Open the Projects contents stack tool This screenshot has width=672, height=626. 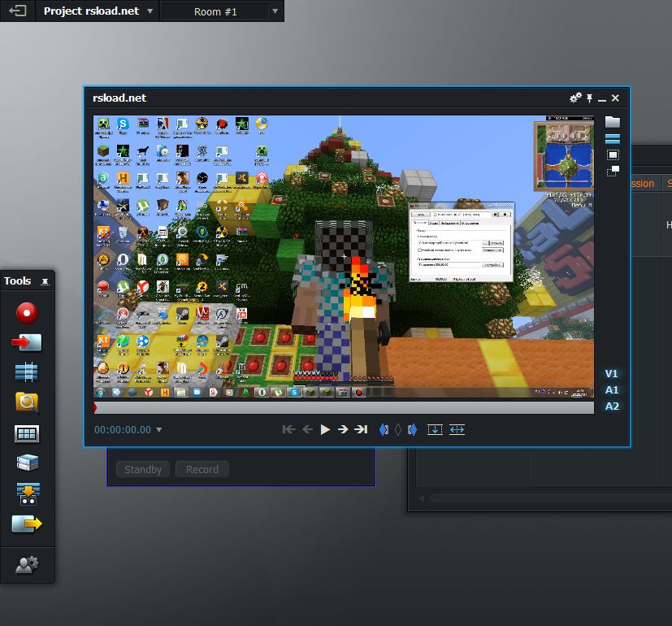(27, 463)
